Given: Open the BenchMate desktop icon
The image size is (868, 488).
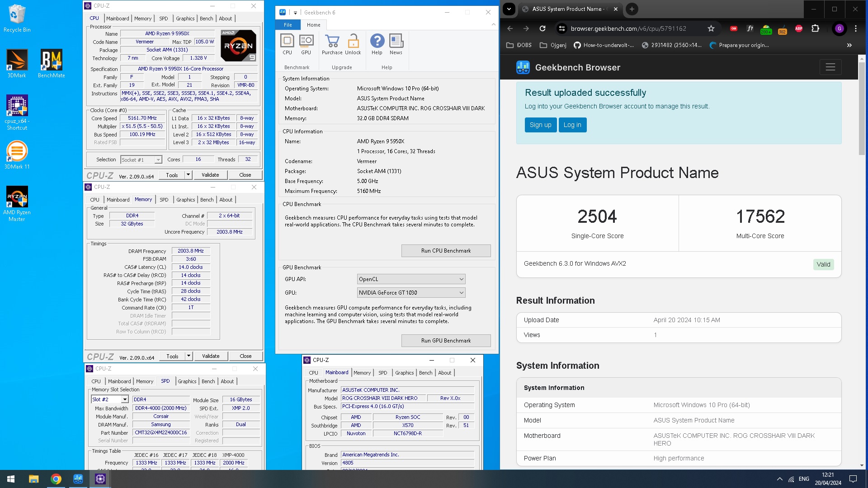Looking at the screenshot, I should (x=51, y=64).
